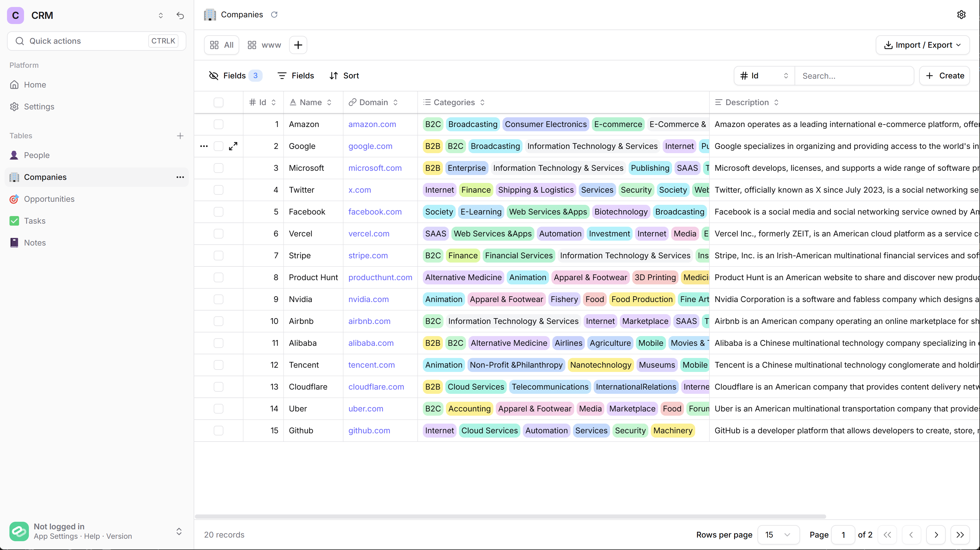Open the Id search field selector

click(x=764, y=76)
